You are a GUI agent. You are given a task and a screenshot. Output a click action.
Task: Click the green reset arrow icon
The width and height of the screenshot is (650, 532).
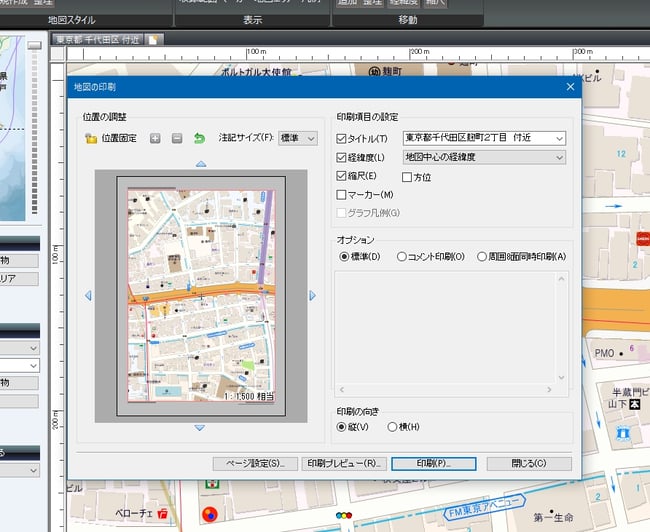(x=199, y=138)
